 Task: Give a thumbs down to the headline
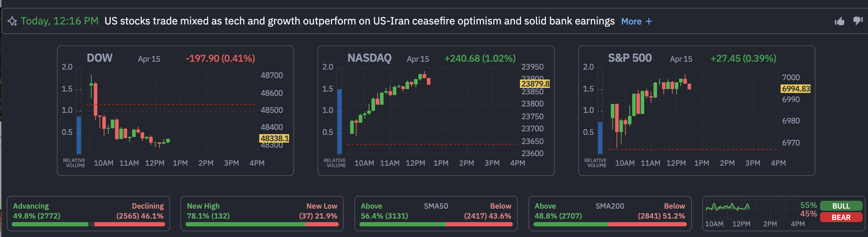(857, 21)
